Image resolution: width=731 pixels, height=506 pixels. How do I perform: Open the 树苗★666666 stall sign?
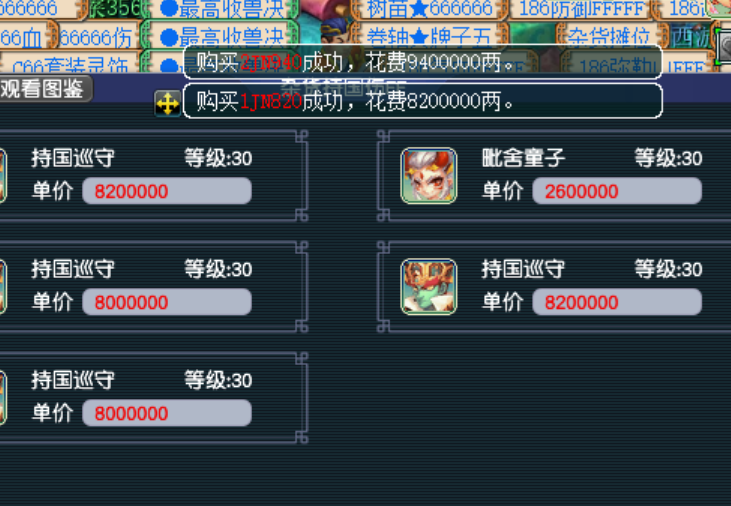click(x=429, y=8)
